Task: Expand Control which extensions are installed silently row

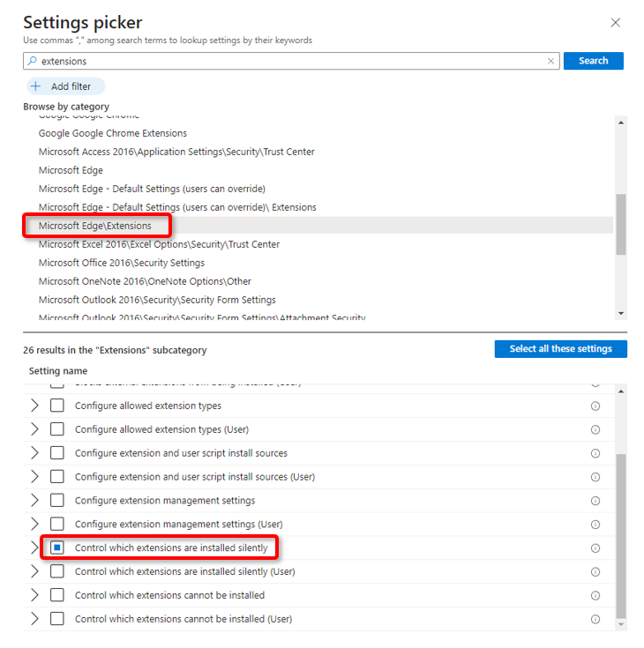Action: tap(35, 548)
